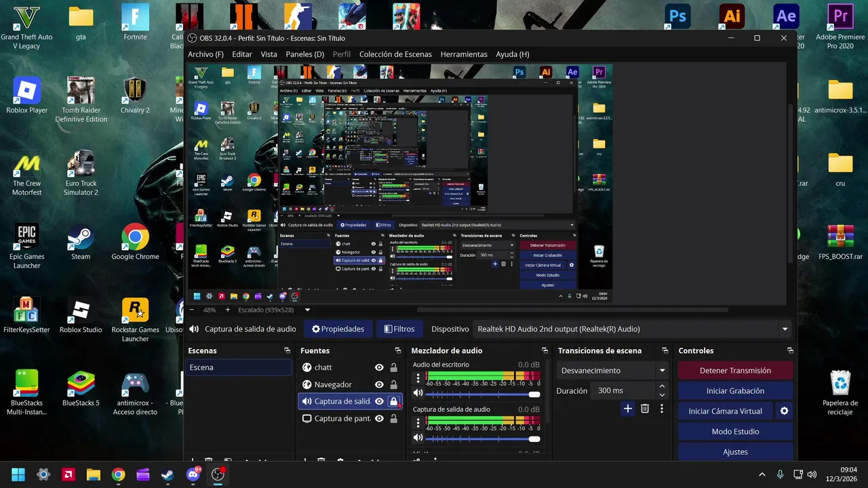
Task: Hide the chatt source
Action: pyautogui.click(x=379, y=367)
